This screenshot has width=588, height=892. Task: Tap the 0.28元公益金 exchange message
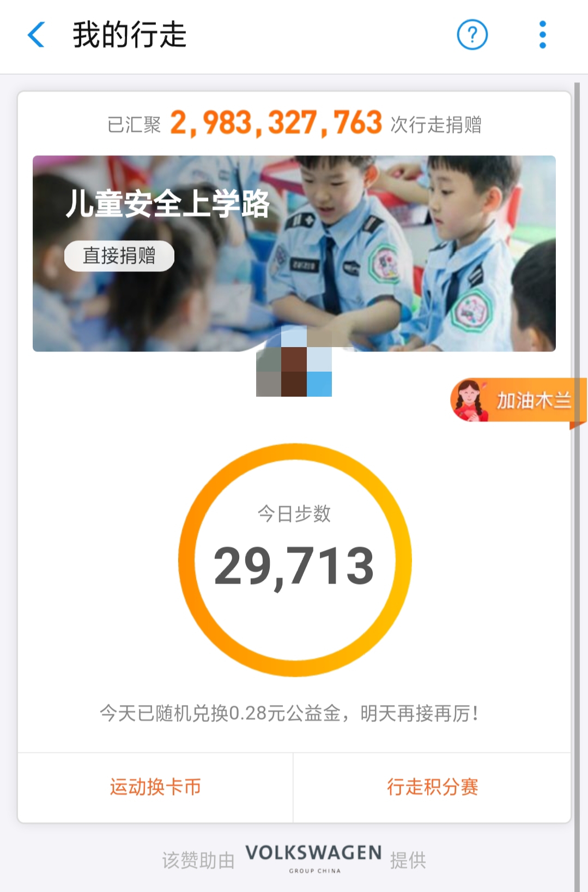pos(289,713)
